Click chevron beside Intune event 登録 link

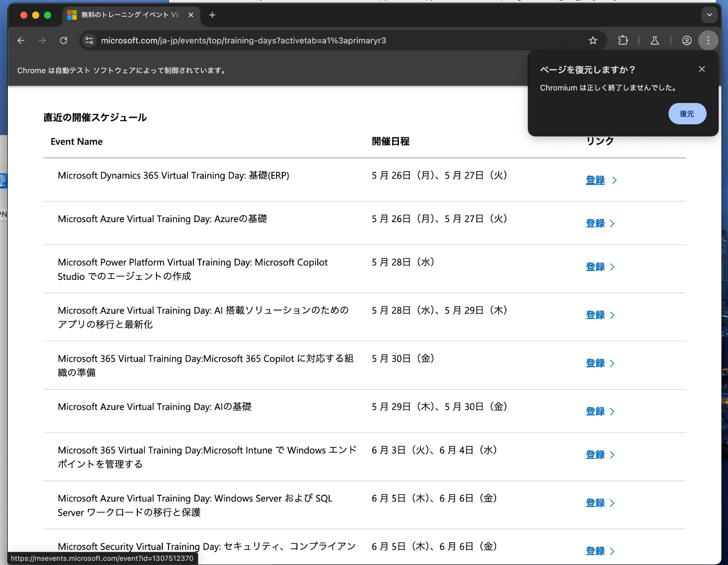(612, 455)
